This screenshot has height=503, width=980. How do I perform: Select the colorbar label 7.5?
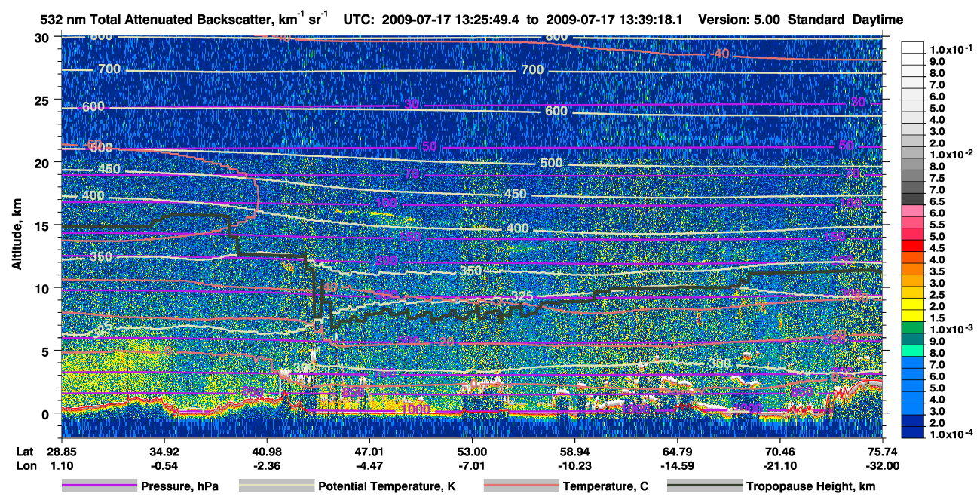[x=936, y=178]
